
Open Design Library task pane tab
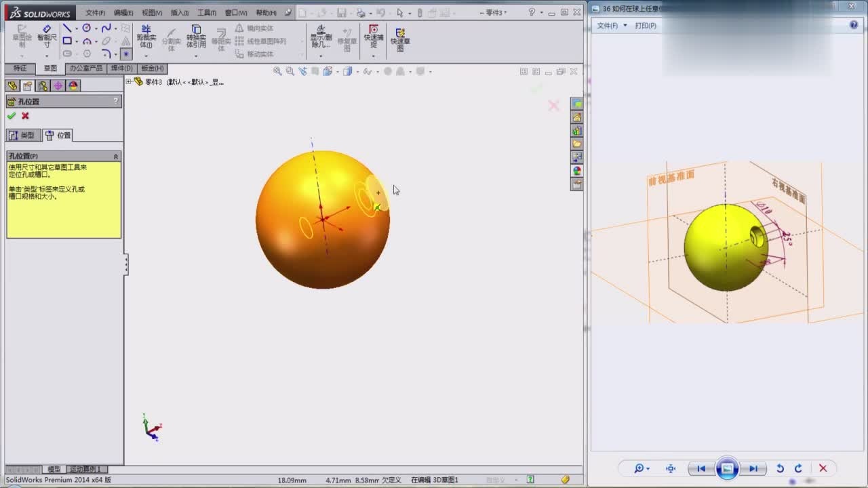(x=576, y=131)
